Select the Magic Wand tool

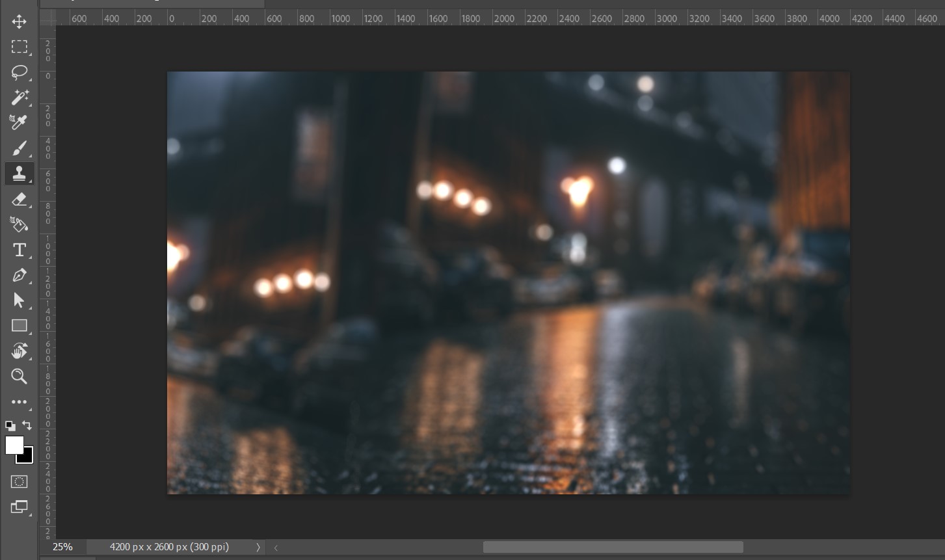(19, 98)
